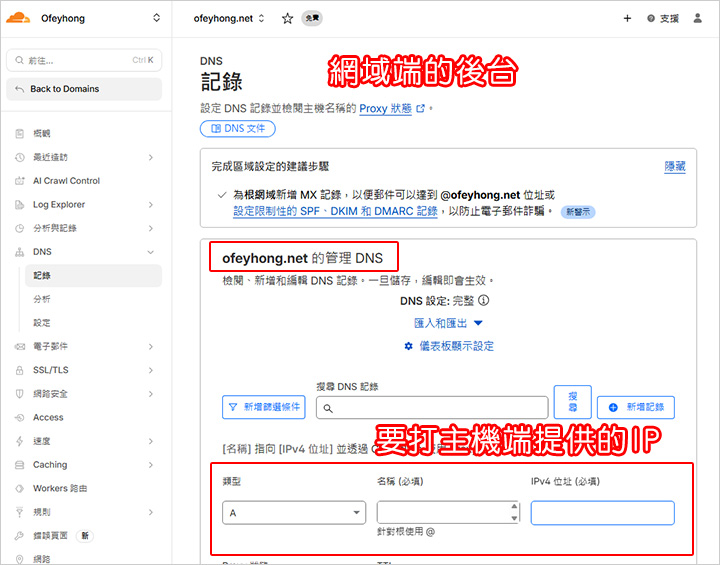Open the 類型 record type dropdown
Image resolution: width=720 pixels, height=565 pixels.
click(292, 513)
